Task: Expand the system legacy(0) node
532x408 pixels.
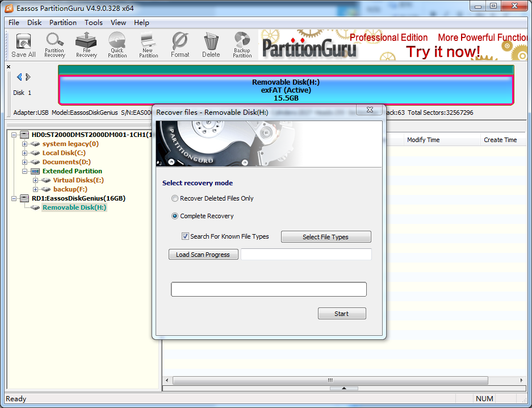Action: click(24, 144)
